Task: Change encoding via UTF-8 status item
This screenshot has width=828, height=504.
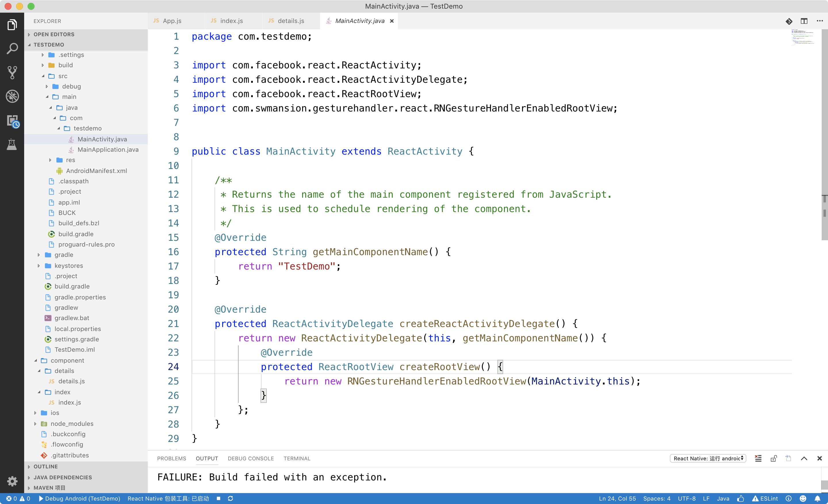Action: coord(687,499)
